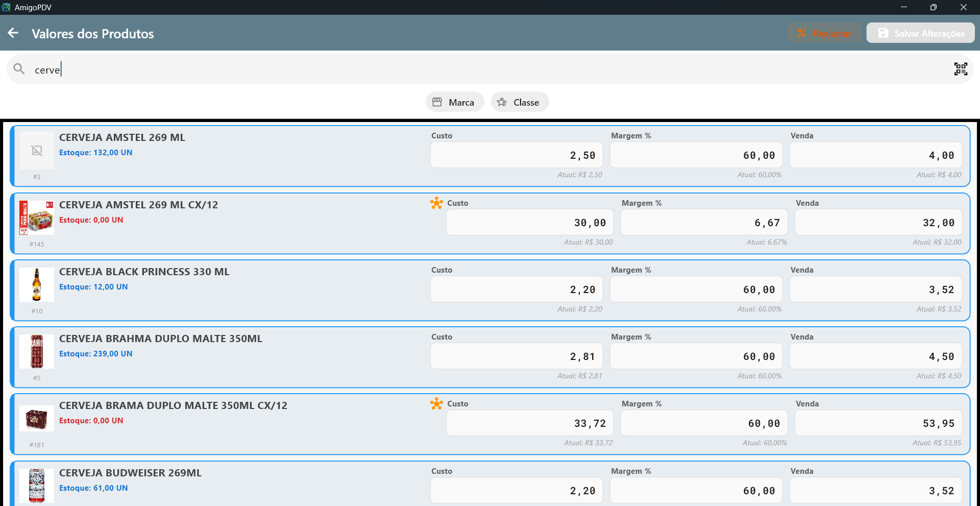Click the AmigoPDV app icon in title bar
This screenshot has height=506, width=980.
(x=6, y=7)
